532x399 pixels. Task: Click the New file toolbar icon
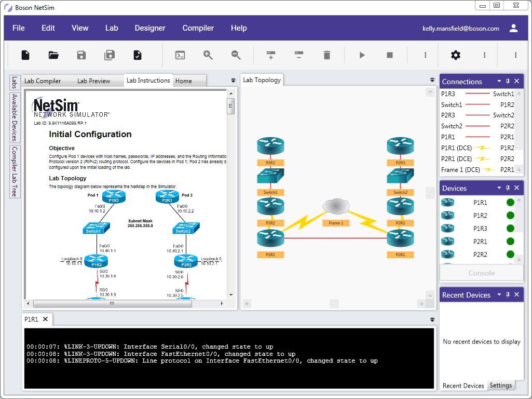pos(25,55)
